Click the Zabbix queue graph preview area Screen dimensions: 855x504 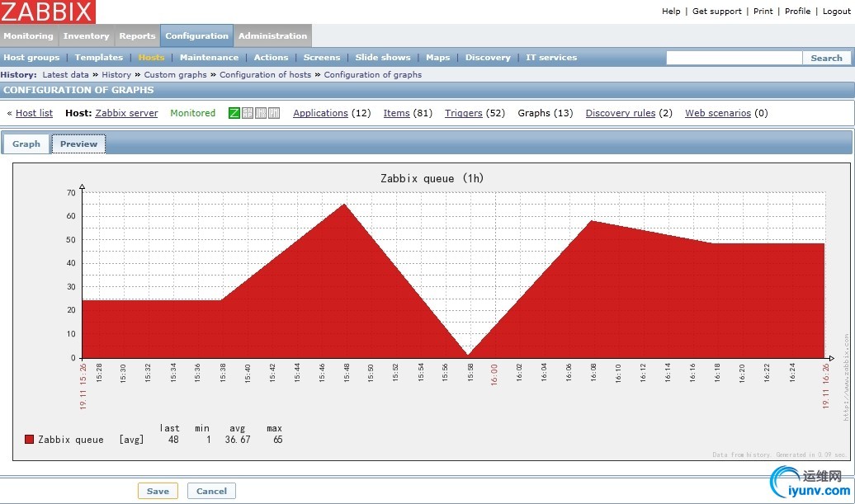point(432,312)
